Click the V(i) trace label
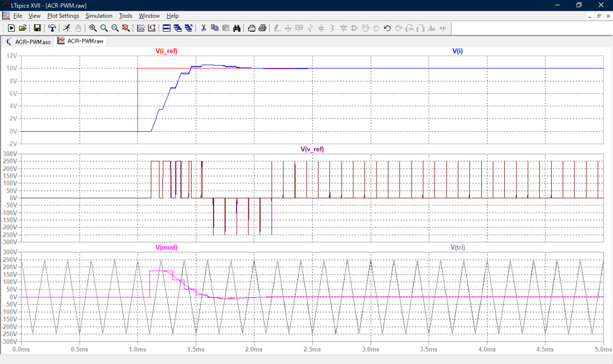The width and height of the screenshot is (613, 364). coord(458,51)
